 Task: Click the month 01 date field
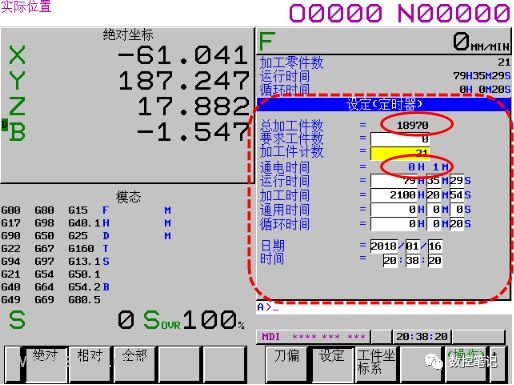412,246
